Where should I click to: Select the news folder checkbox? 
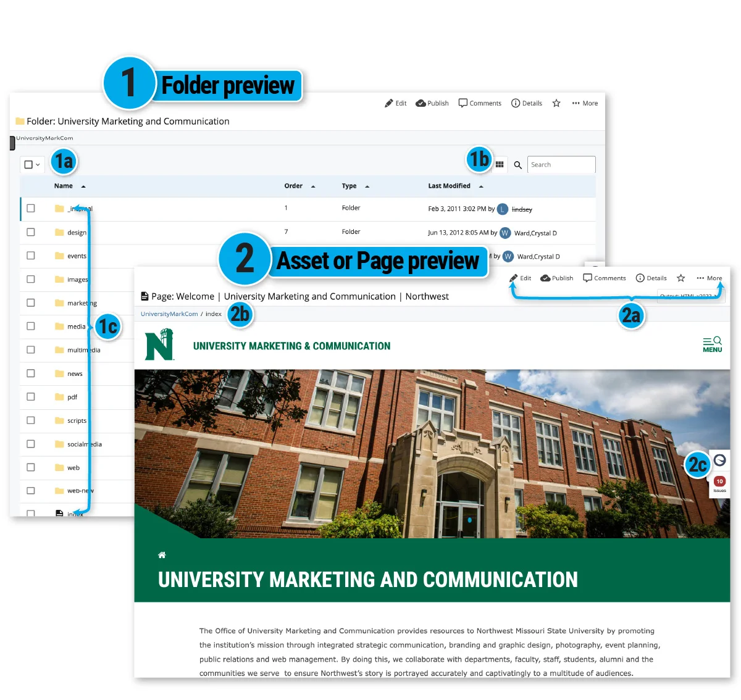point(31,373)
